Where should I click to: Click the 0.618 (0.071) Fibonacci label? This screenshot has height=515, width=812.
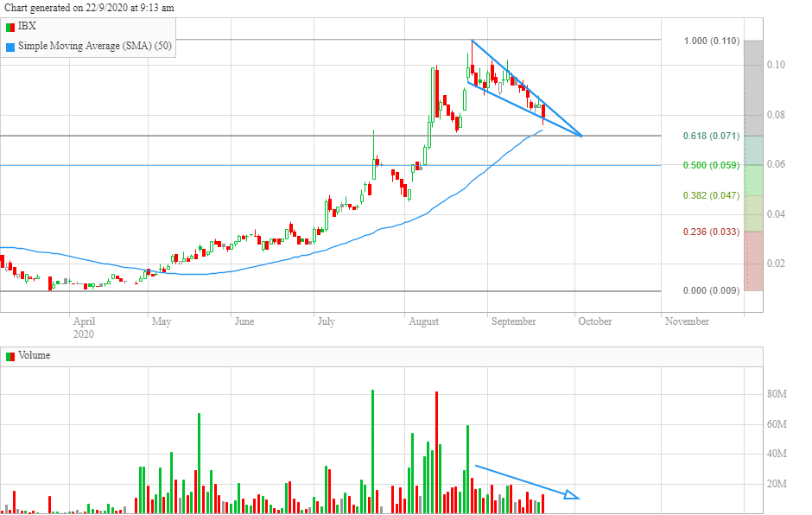[x=712, y=136]
